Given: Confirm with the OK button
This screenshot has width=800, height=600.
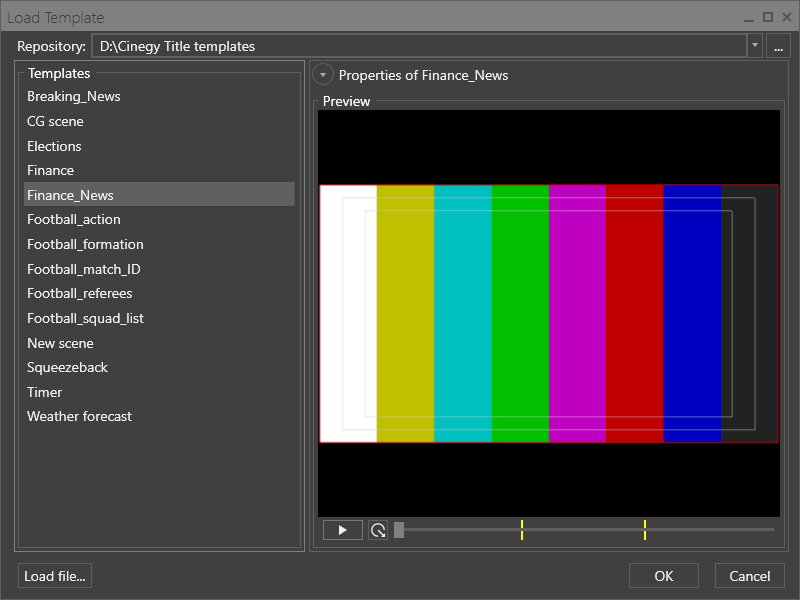Looking at the screenshot, I should pos(664,576).
